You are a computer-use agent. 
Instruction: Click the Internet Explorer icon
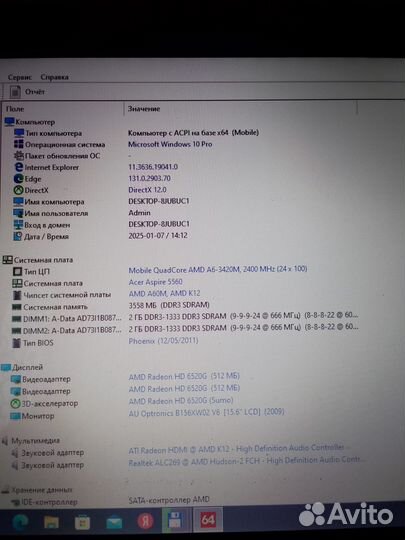[x=19, y=167]
